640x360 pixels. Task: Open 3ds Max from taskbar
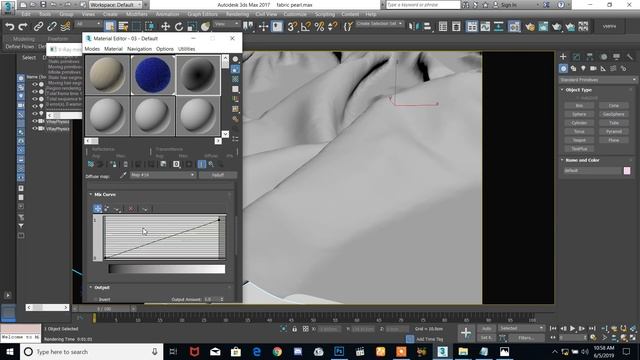coord(442,351)
